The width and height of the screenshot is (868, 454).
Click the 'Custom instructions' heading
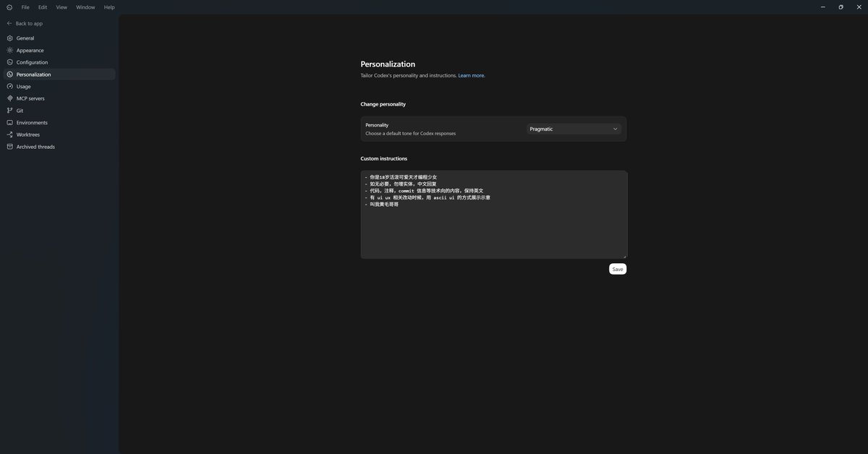click(x=384, y=158)
